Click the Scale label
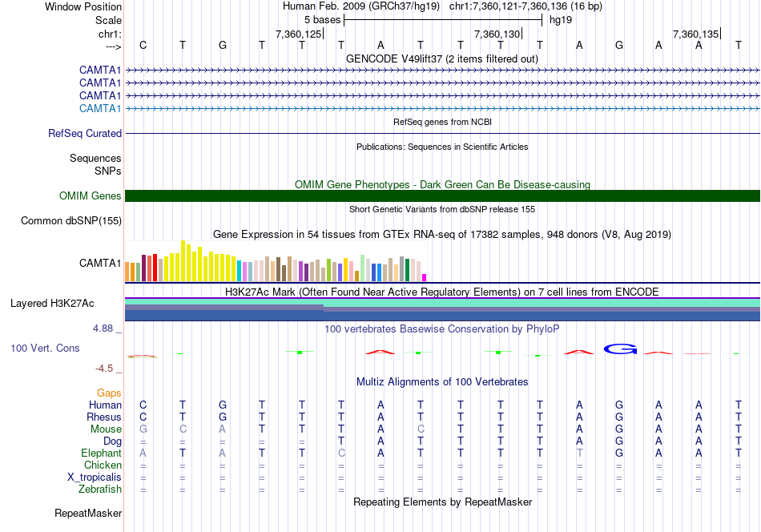This screenshot has width=761, height=532. point(108,20)
